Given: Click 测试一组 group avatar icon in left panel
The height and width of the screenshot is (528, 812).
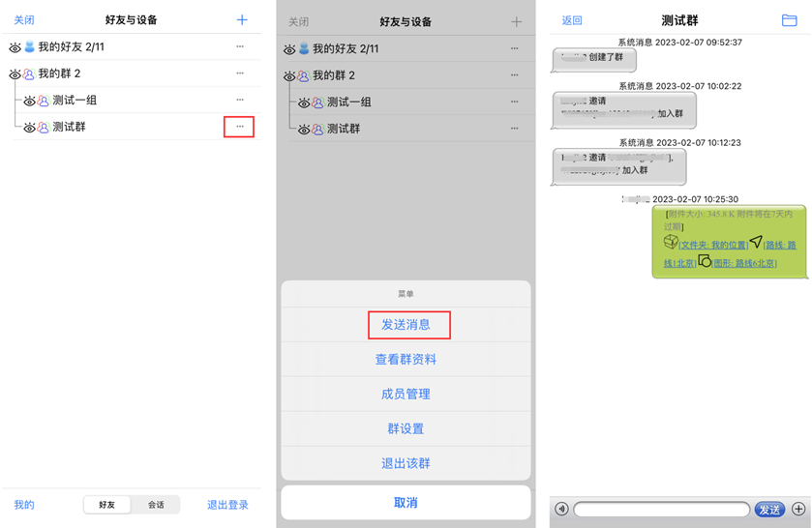Looking at the screenshot, I should coord(43,101).
